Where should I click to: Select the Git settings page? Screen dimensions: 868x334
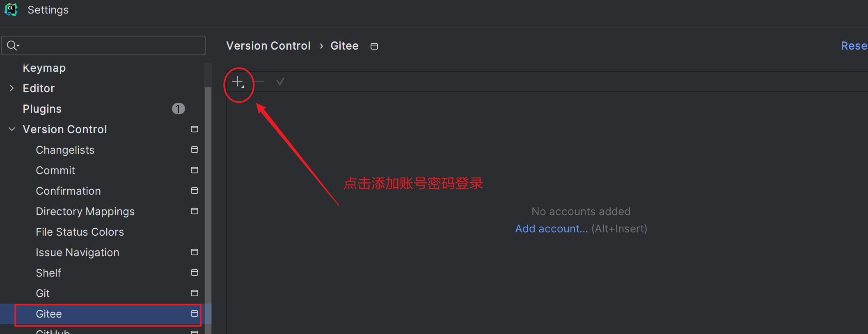[43, 293]
